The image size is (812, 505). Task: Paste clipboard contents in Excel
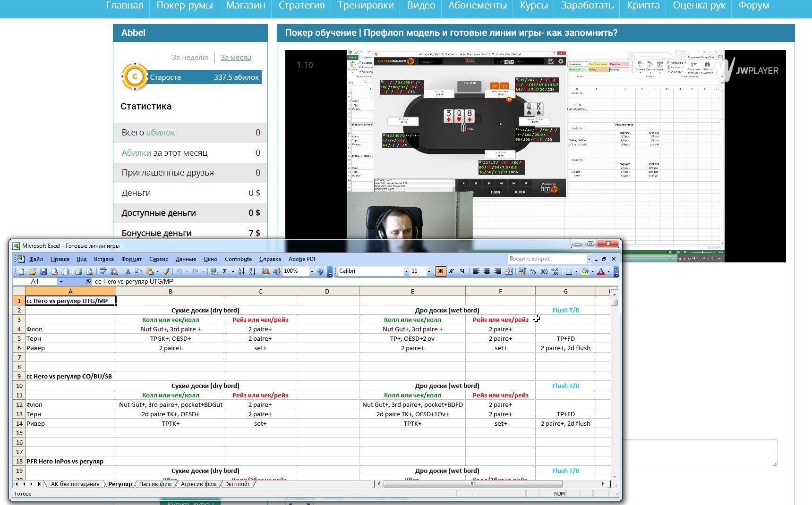[150, 271]
